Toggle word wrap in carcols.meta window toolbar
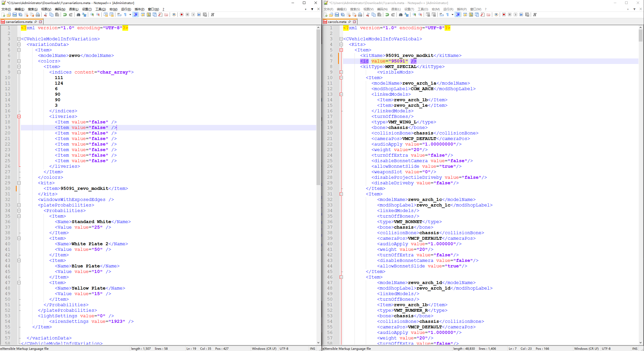 (x=441, y=15)
